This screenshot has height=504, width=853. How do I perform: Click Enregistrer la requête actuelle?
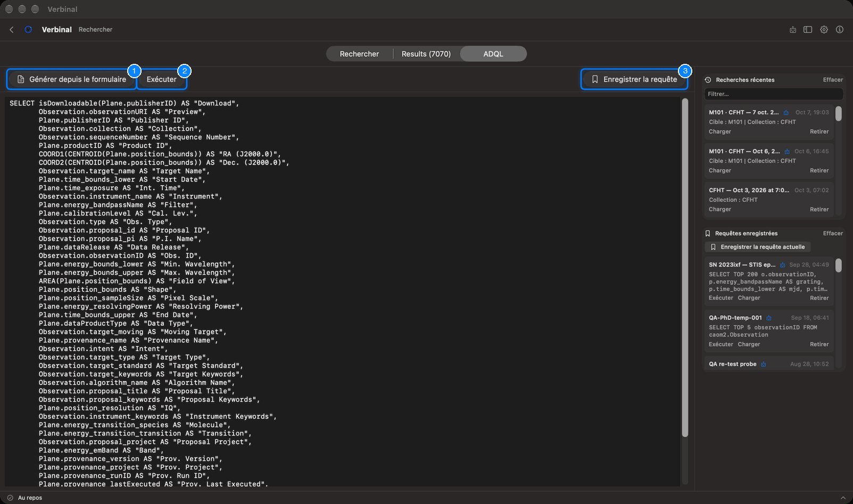point(758,247)
